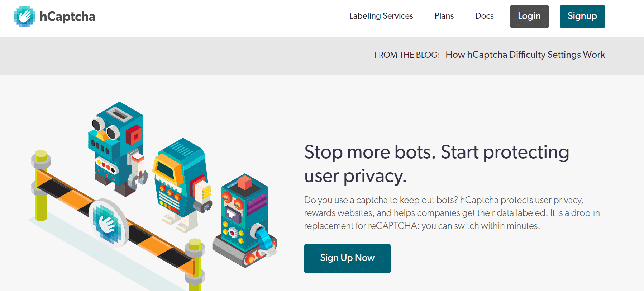This screenshot has height=291, width=644.
Task: Click the Login button
Action: [529, 16]
